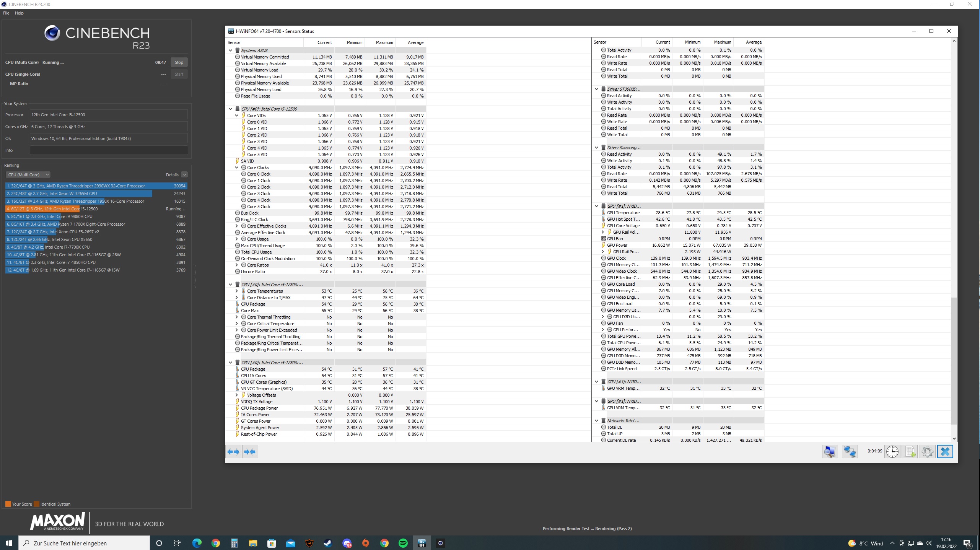Start logging with the sheet plus icon
Image resolution: width=980 pixels, height=550 pixels.
pos(910,452)
